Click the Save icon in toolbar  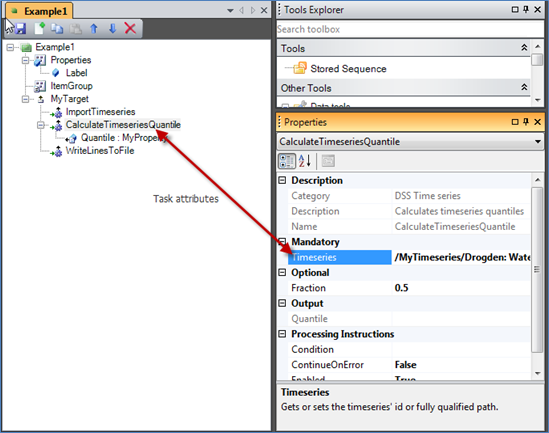point(20,28)
